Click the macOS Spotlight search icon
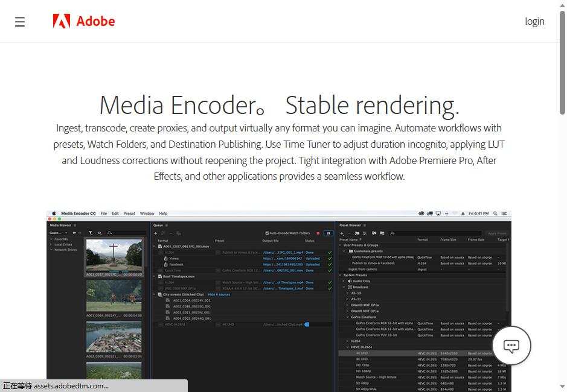The width and height of the screenshot is (567, 392). (x=495, y=213)
